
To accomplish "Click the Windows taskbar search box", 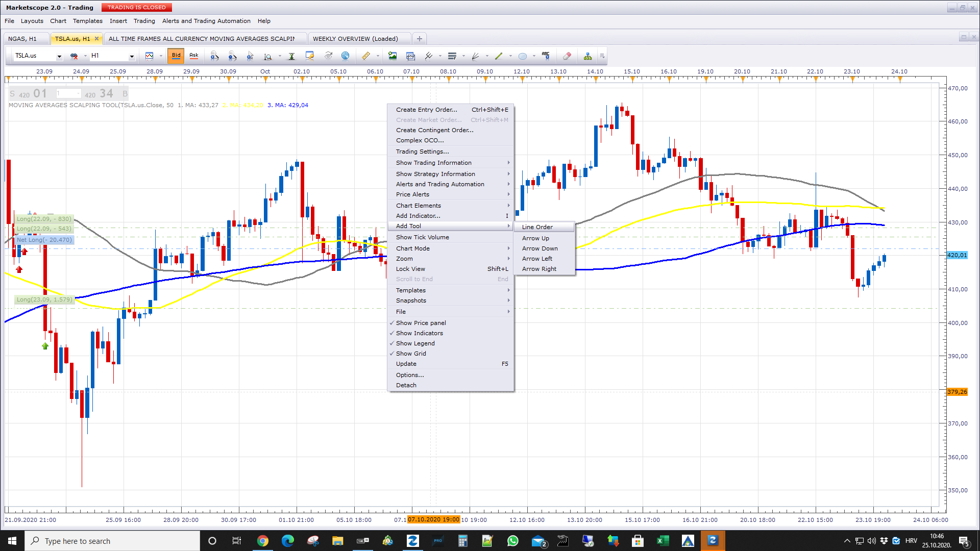I will (x=112, y=541).
